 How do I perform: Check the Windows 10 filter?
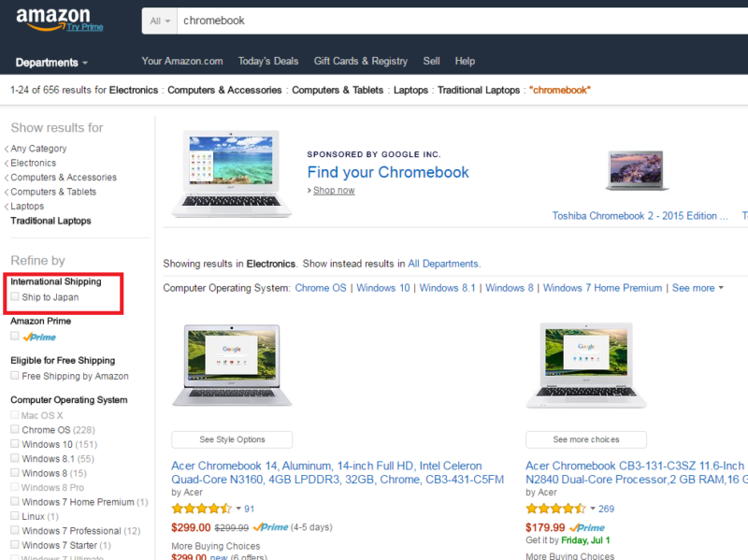point(15,444)
